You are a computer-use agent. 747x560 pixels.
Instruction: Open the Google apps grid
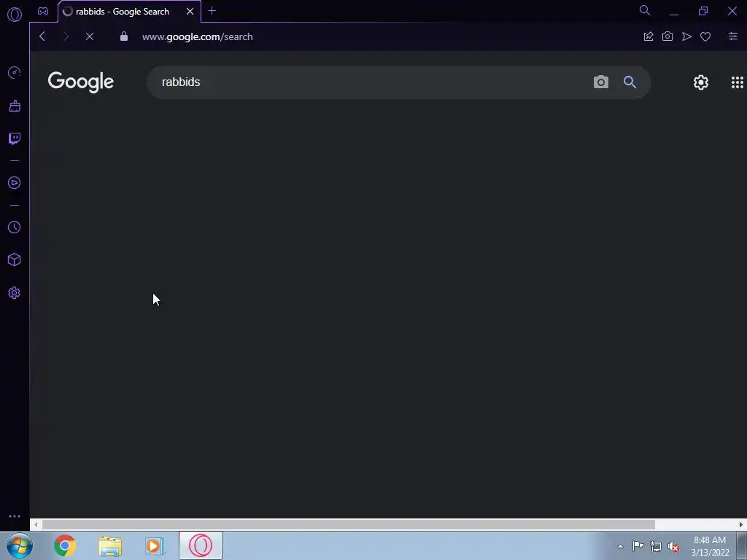pyautogui.click(x=737, y=82)
